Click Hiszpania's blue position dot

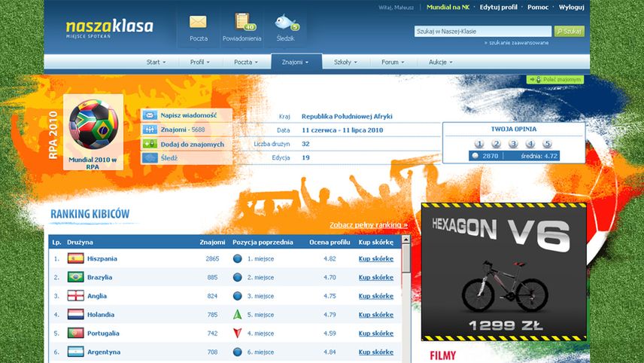pos(238,258)
